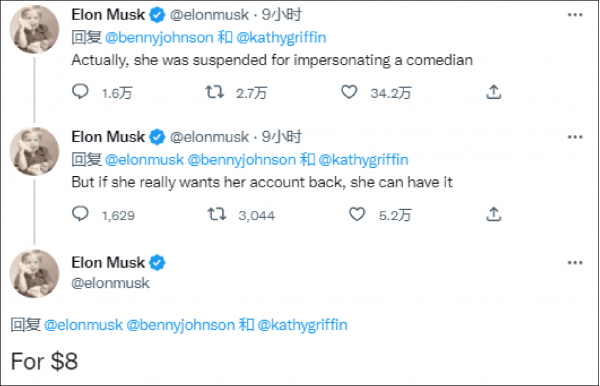
Task: Open @elonmusk mention in second tweet reply line
Action: click(144, 160)
